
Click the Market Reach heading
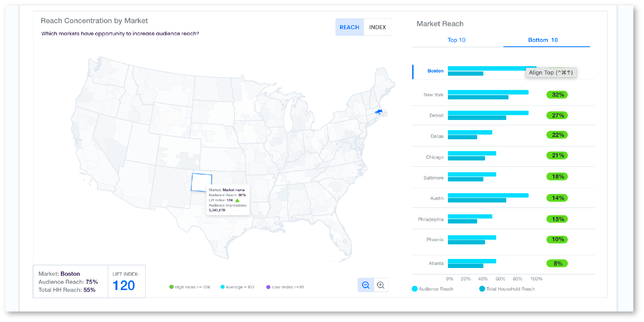pyautogui.click(x=440, y=24)
